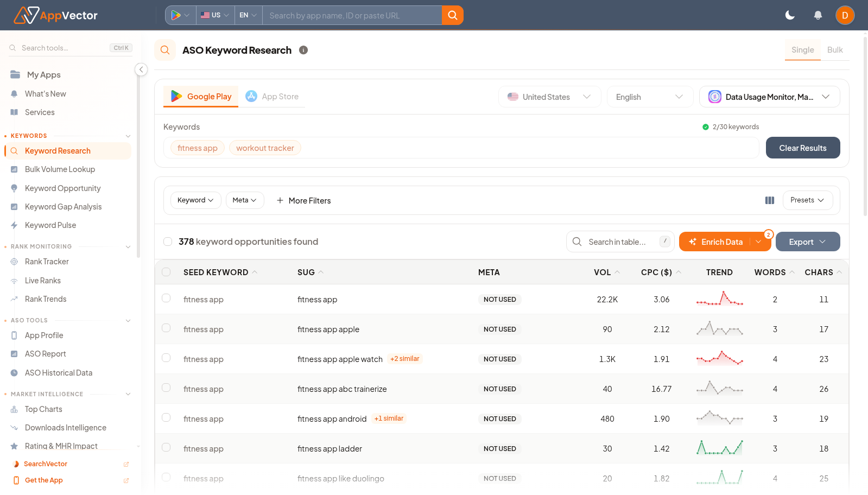Focus the app name search field
The width and height of the screenshot is (868, 495).
[x=352, y=15]
